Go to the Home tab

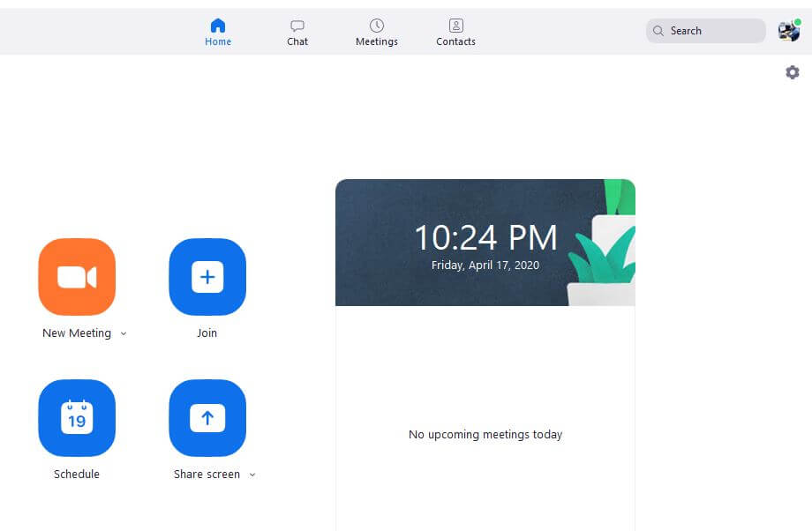[x=218, y=33]
